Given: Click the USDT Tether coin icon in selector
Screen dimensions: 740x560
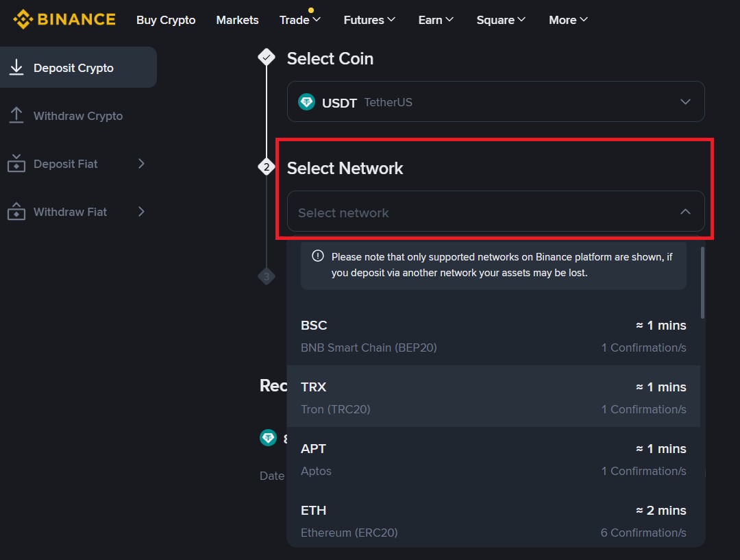Looking at the screenshot, I should tap(306, 101).
